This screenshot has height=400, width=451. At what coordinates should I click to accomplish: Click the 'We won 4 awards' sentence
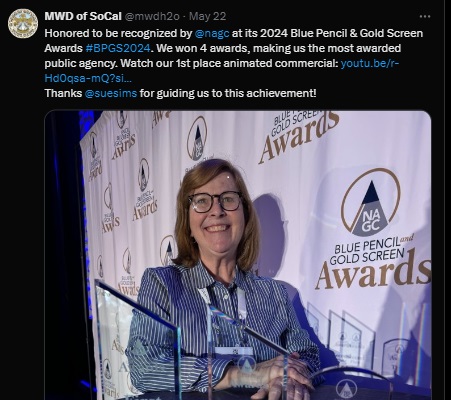[x=202, y=48]
